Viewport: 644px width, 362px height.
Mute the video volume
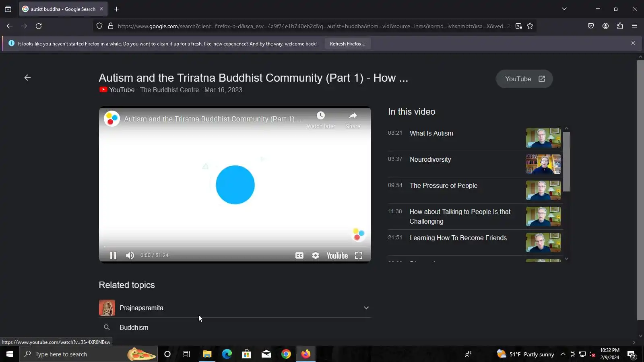[x=130, y=255]
